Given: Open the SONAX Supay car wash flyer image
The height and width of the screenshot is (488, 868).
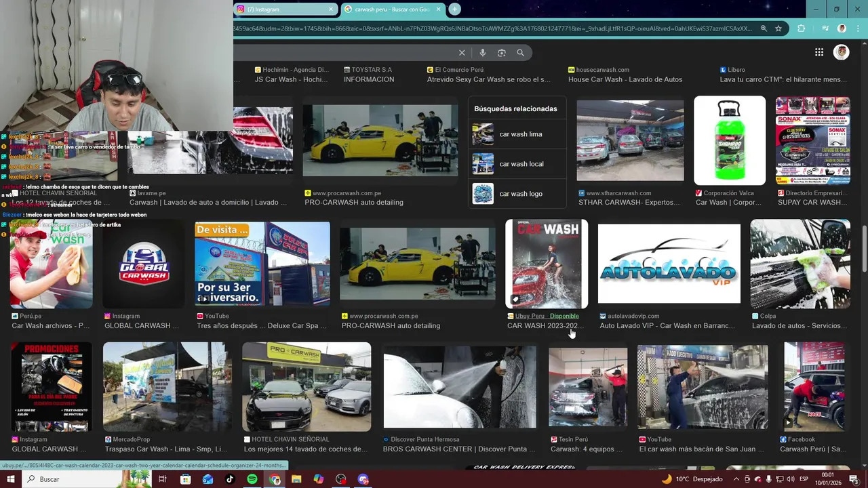Looking at the screenshot, I should [x=812, y=140].
